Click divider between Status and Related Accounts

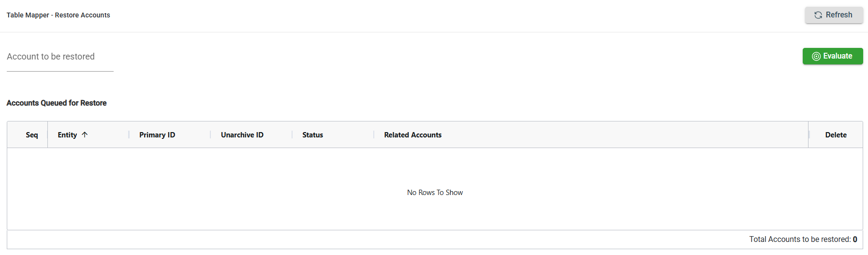point(374,135)
